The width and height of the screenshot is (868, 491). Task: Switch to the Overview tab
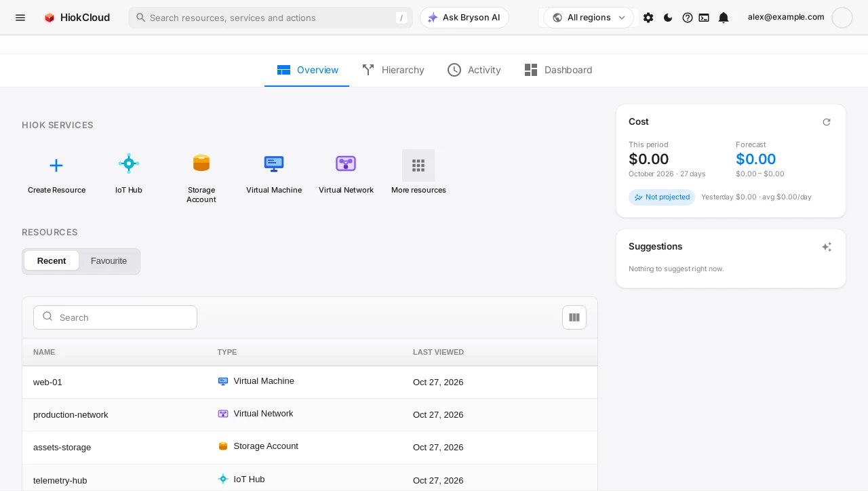click(307, 70)
